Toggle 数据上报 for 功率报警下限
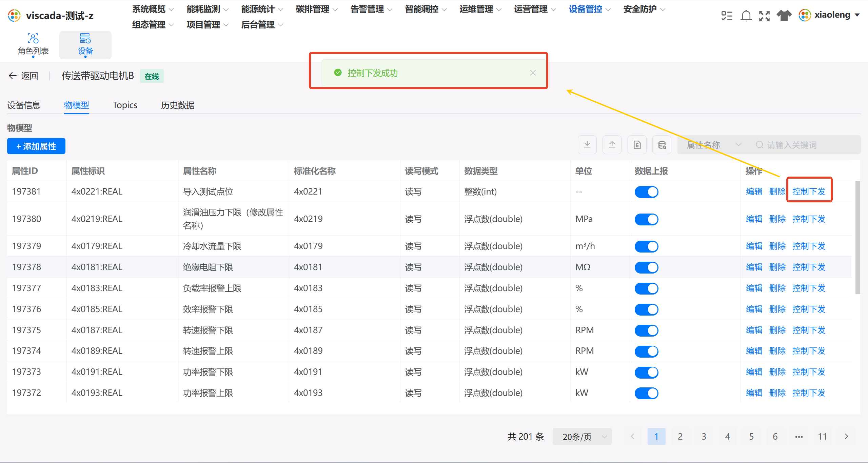This screenshot has width=868, height=463. [x=646, y=373]
